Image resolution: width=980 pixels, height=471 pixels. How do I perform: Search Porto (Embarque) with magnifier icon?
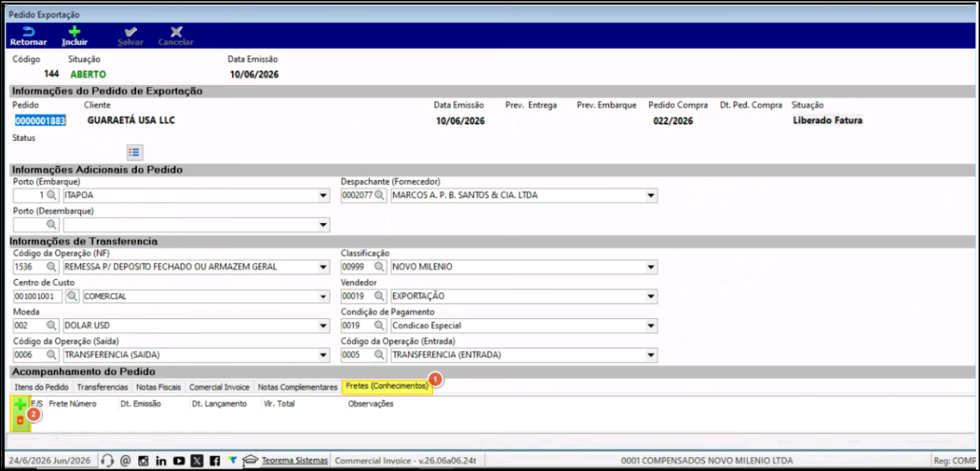[x=52, y=196]
